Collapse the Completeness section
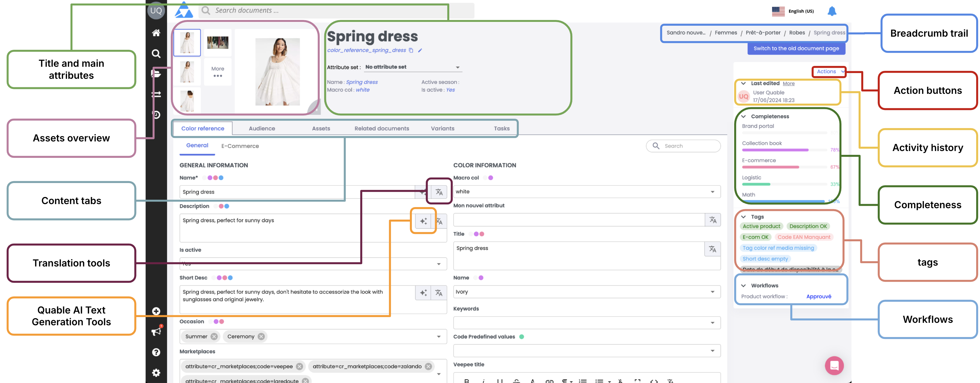 pyautogui.click(x=743, y=117)
